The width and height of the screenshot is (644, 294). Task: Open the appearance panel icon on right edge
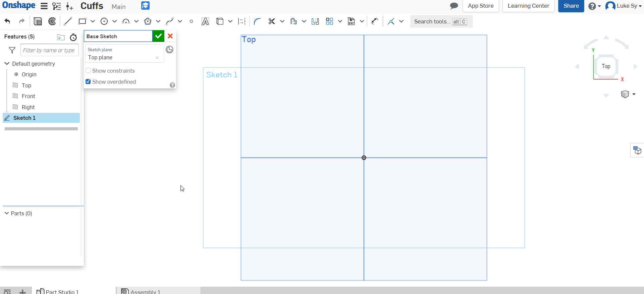[x=637, y=150]
